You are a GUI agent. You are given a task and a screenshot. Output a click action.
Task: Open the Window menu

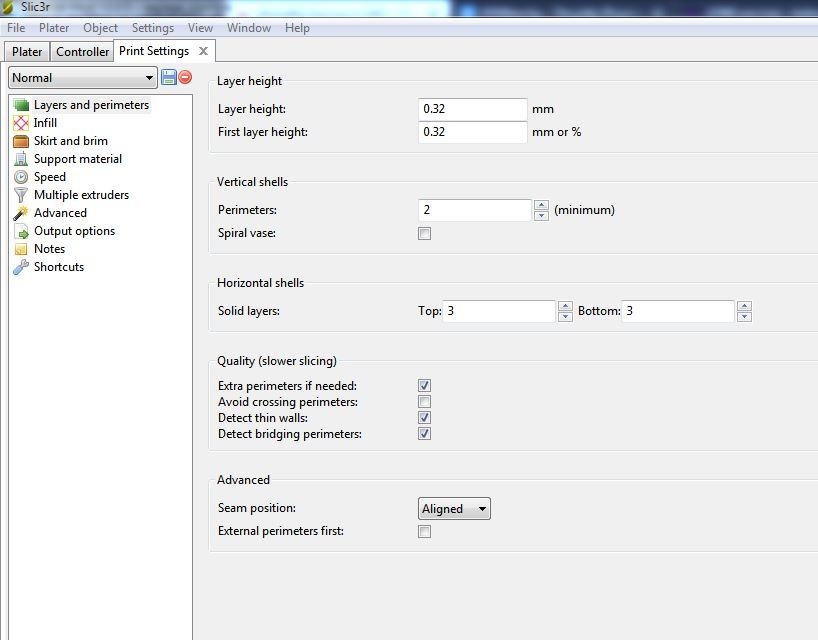pos(249,28)
